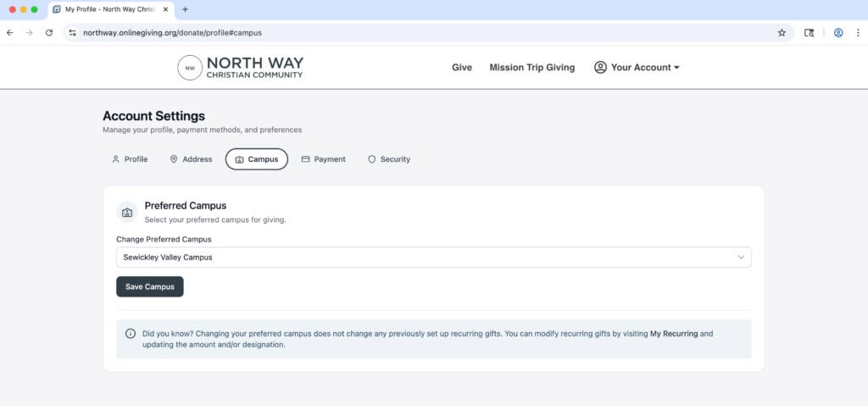Click the browser back arrow
The width and height of the screenshot is (868, 406).
click(9, 32)
